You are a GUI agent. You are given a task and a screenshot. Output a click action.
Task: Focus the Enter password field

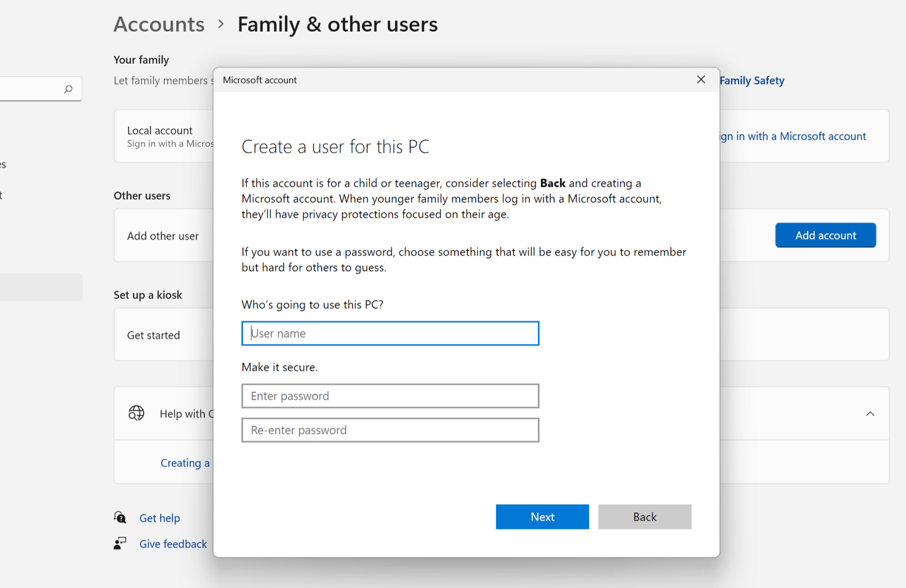(390, 396)
